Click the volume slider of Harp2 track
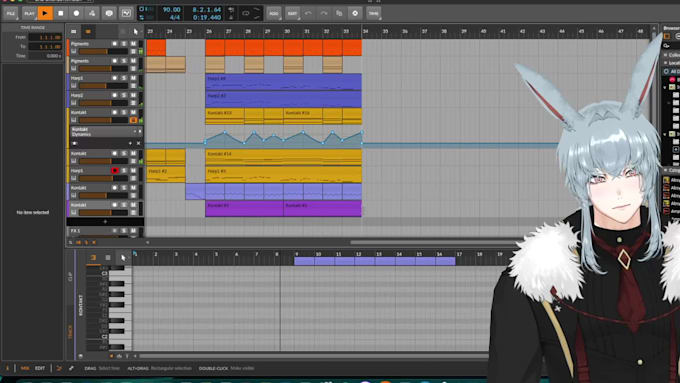680x383 pixels. [103, 103]
